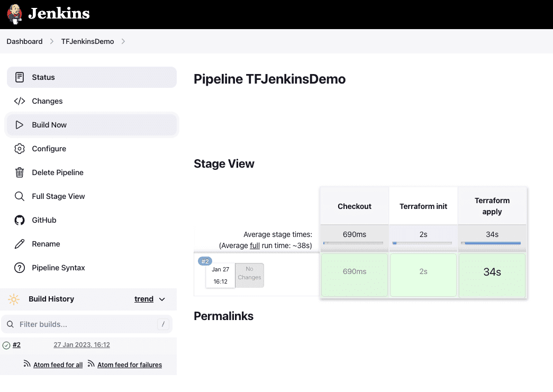The width and height of the screenshot is (553, 392).
Task: Select Rename in the sidebar
Action: (92, 244)
